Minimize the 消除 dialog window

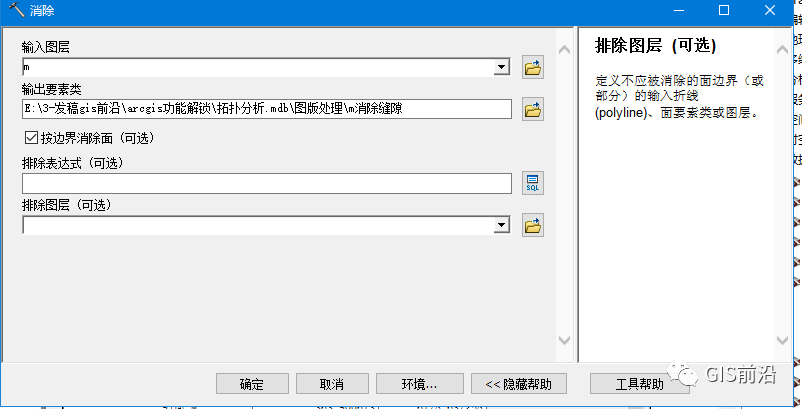tap(679, 10)
